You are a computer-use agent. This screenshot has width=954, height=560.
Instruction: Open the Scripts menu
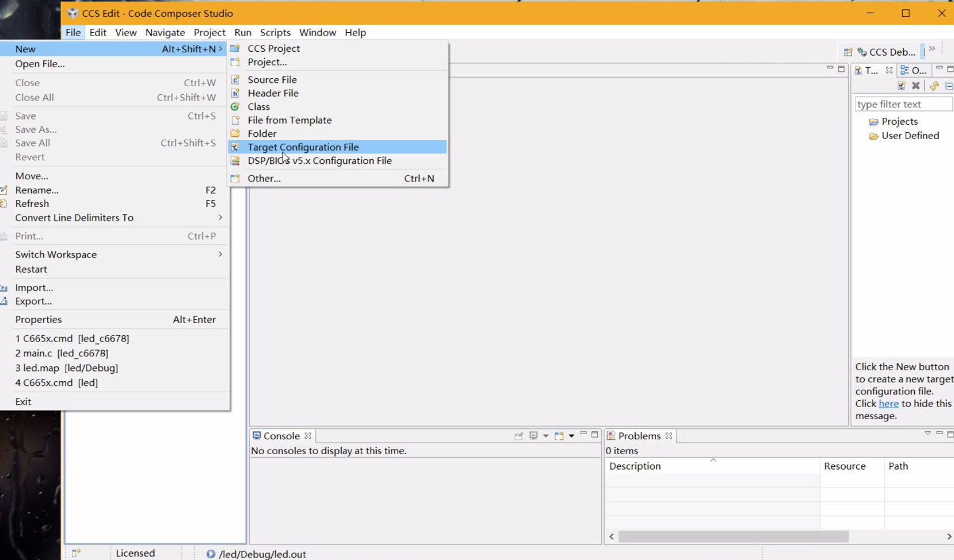[276, 32]
